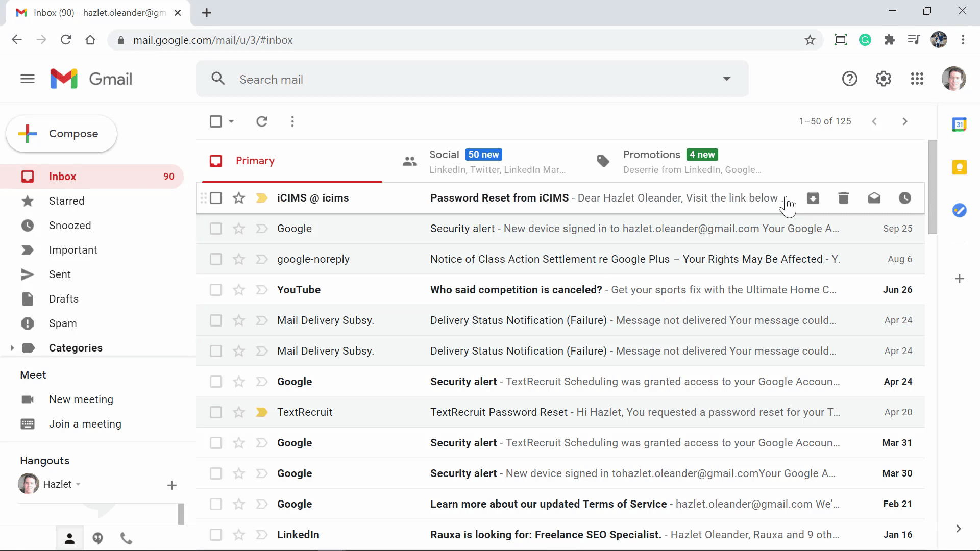Open the Hazlet Hangouts status dropdown
The width and height of the screenshot is (980, 551).
(x=78, y=484)
